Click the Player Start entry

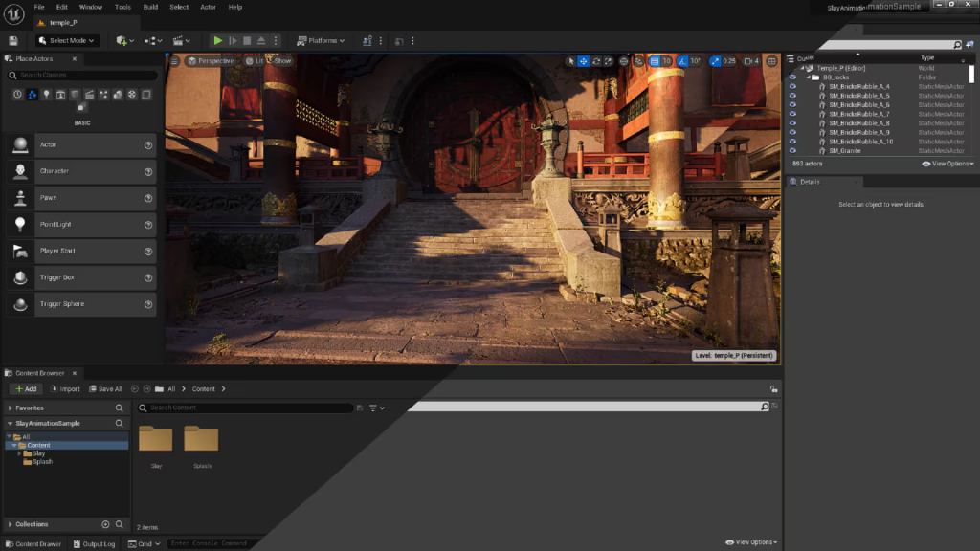[x=81, y=251]
